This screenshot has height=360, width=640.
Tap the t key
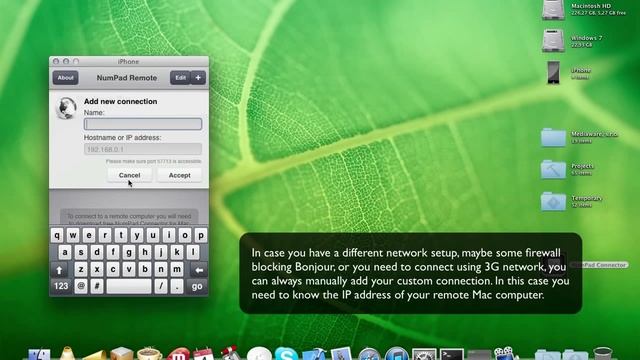click(x=121, y=236)
